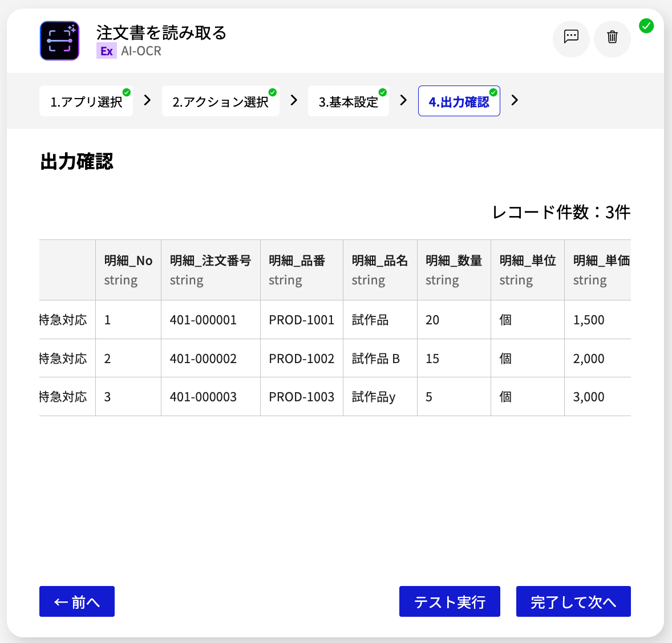Click quantity cell 15
672x643 pixels.
[x=454, y=358]
